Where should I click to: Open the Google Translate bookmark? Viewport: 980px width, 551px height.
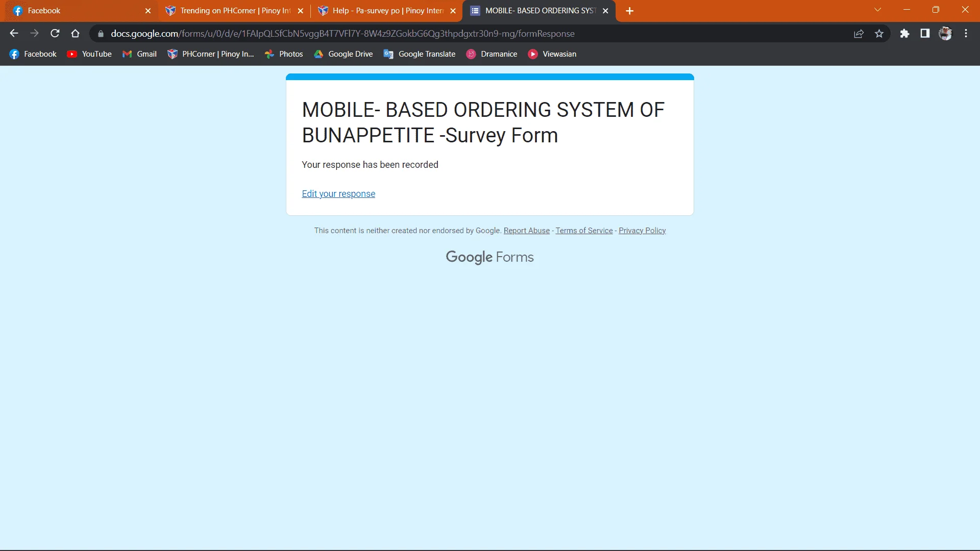click(420, 54)
